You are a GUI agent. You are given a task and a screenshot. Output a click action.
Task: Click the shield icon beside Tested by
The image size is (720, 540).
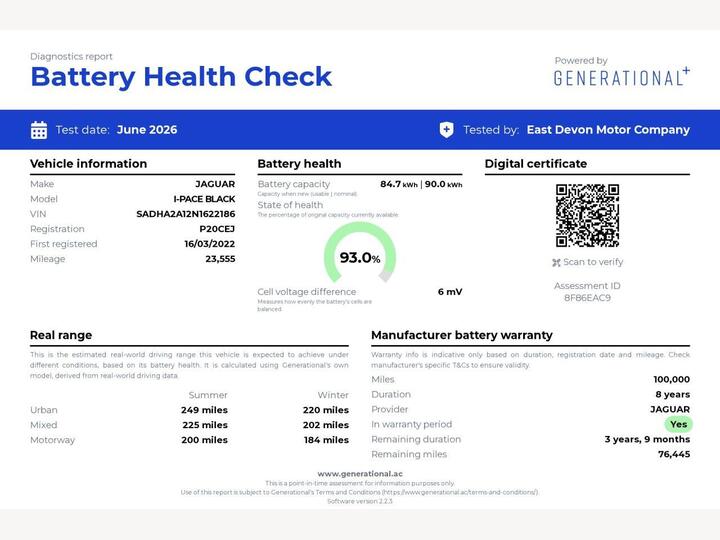tap(446, 130)
